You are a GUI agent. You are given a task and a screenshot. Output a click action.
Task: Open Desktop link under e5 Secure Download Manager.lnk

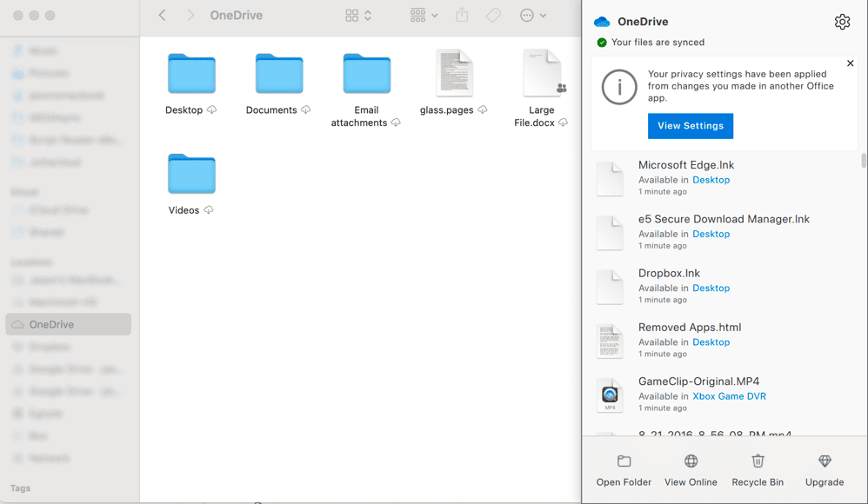point(711,234)
